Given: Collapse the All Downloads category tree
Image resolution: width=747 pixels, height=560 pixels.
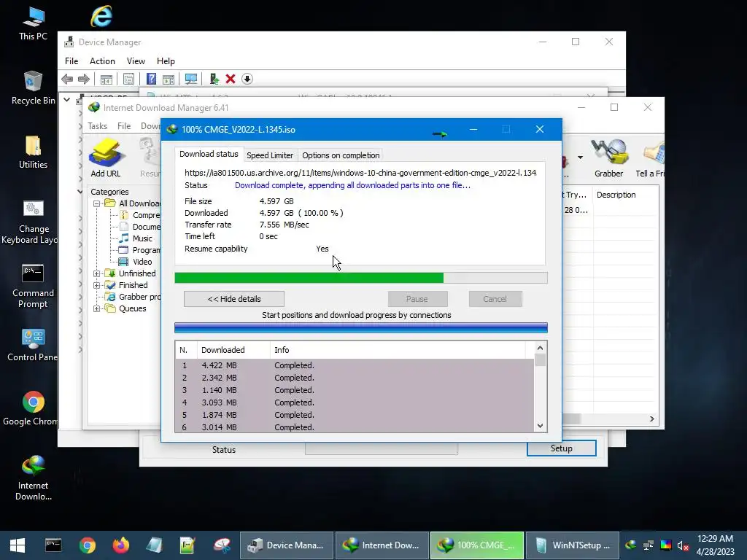Looking at the screenshot, I should (97, 203).
